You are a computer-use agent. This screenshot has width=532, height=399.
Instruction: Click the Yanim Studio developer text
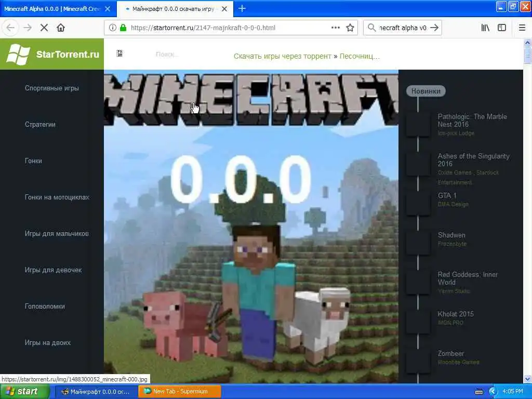[x=454, y=291]
